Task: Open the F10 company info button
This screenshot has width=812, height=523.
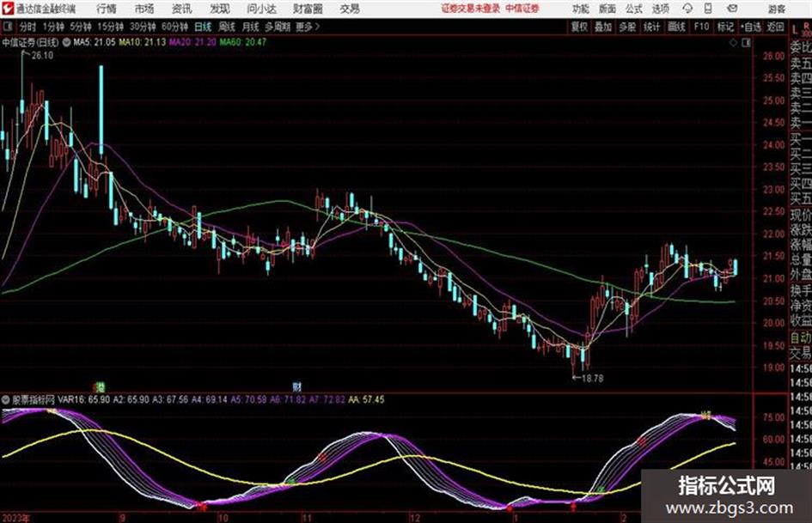Action: tap(701, 27)
